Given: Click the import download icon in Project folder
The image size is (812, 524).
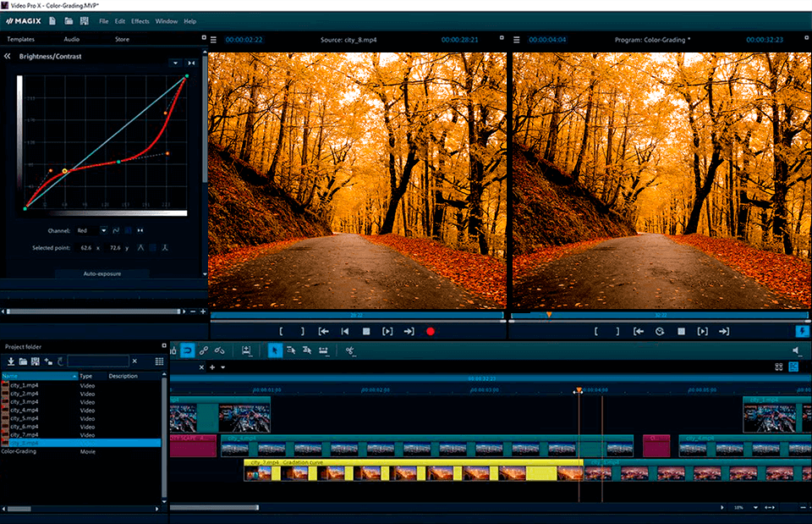Looking at the screenshot, I should (x=11, y=361).
